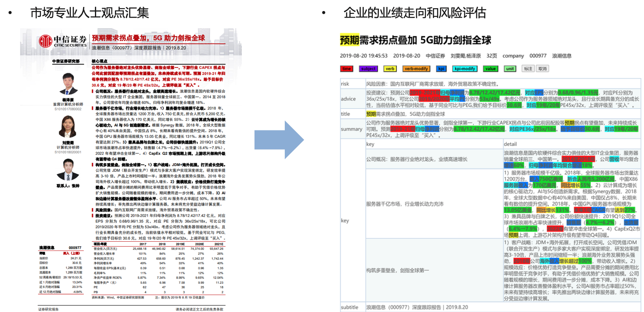This screenshot has width=644, height=312.
Task: Click the third analyst's portrait photo
Action: (68, 170)
